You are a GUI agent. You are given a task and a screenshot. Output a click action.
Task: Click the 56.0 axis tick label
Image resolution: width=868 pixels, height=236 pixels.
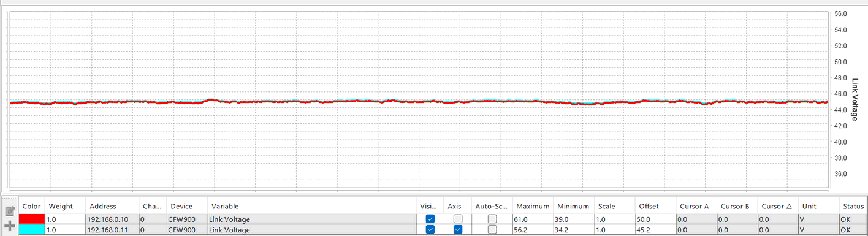coord(840,13)
